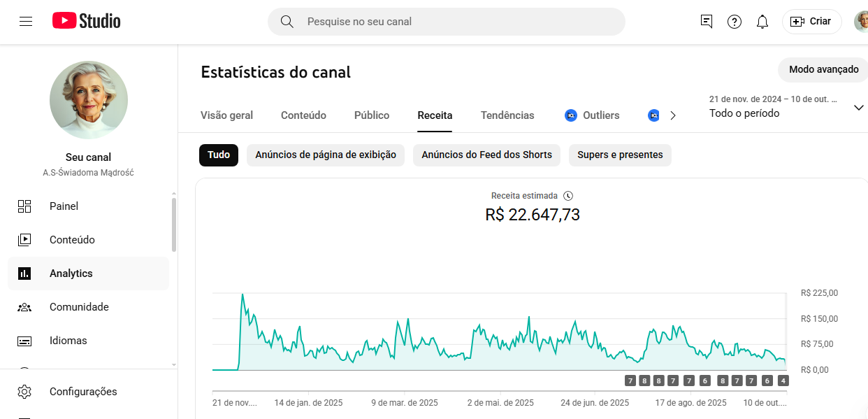Viewport: 868px width, 419px height.
Task: Click the Modo avançado button
Action: 823,70
